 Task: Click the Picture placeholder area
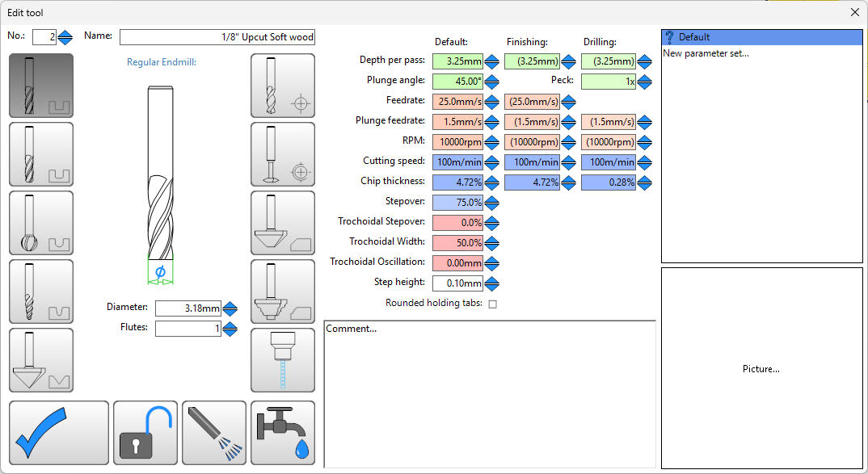(761, 369)
